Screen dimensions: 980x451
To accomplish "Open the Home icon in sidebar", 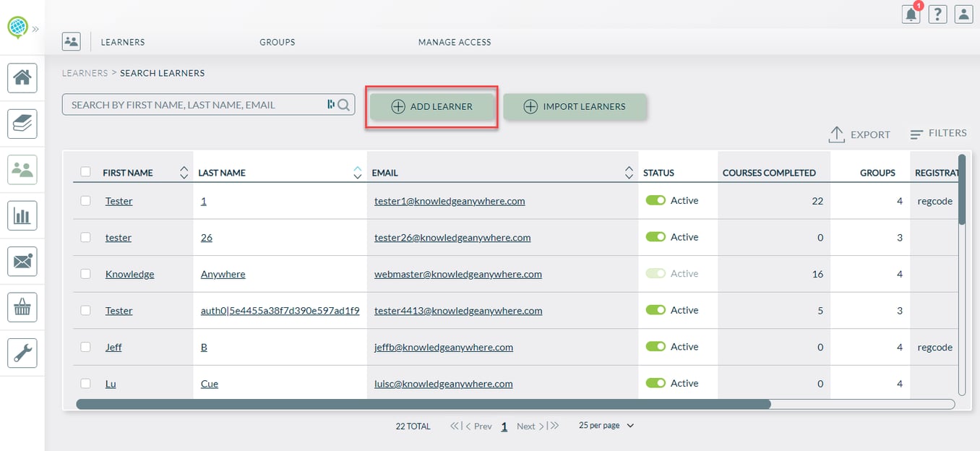I will [22, 77].
